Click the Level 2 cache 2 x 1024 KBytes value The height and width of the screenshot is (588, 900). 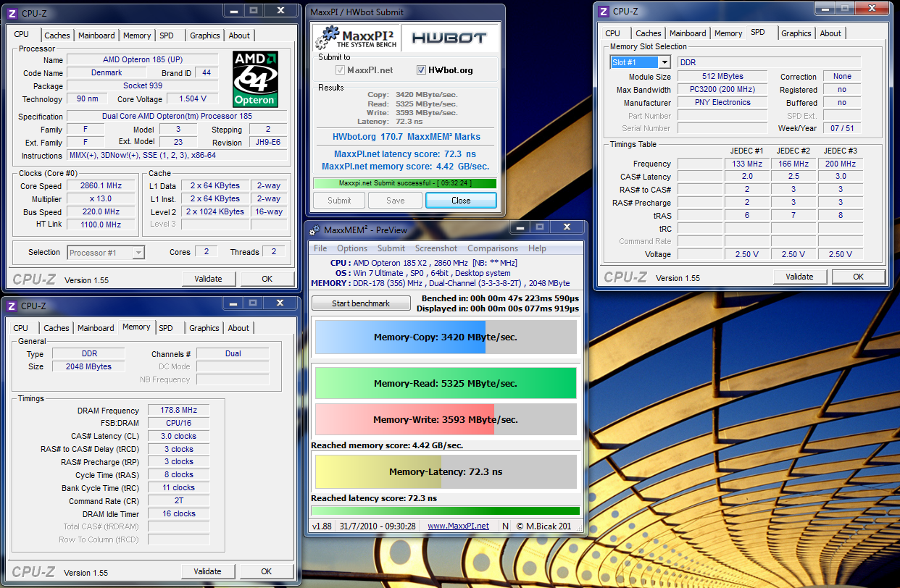click(x=215, y=212)
